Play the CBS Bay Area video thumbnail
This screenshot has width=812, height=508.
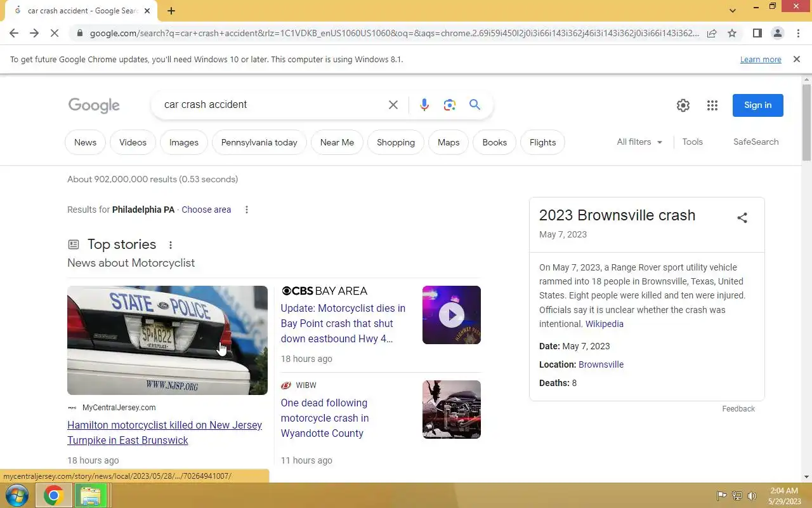pos(452,315)
